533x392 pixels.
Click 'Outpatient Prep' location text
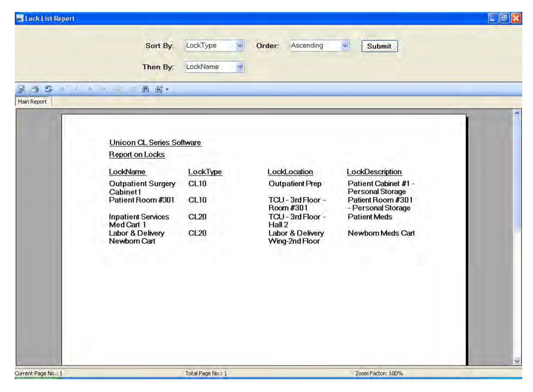295,183
